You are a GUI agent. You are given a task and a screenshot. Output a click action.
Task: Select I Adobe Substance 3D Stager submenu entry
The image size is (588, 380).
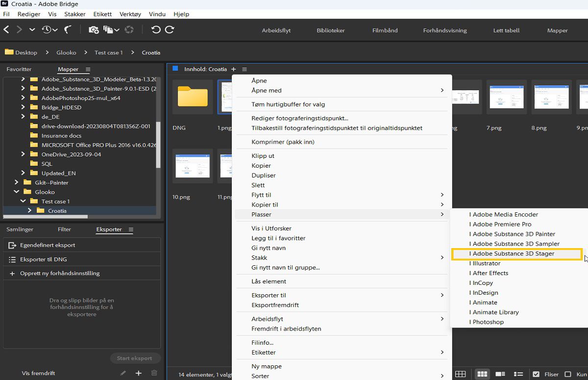(x=517, y=254)
